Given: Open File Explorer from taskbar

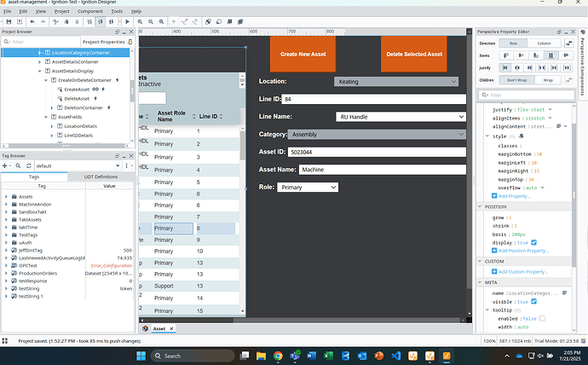Looking at the screenshot, I should (x=261, y=356).
